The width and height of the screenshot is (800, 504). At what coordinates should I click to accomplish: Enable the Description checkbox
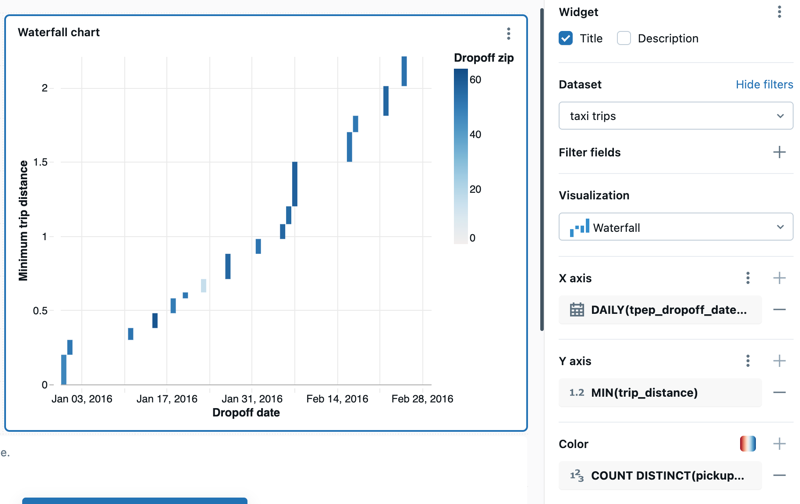(x=624, y=38)
